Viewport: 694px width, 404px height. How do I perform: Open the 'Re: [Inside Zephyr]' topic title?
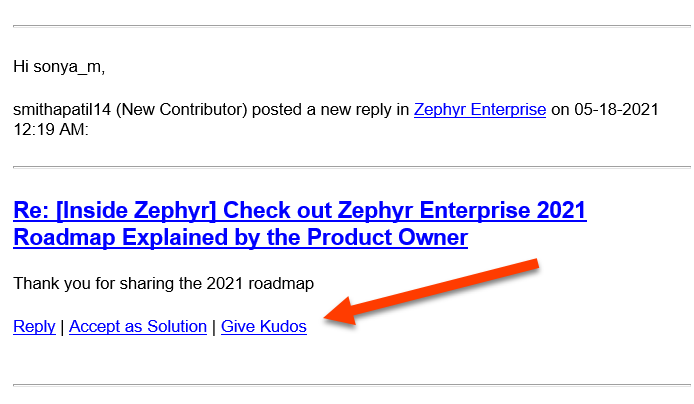[x=299, y=211]
